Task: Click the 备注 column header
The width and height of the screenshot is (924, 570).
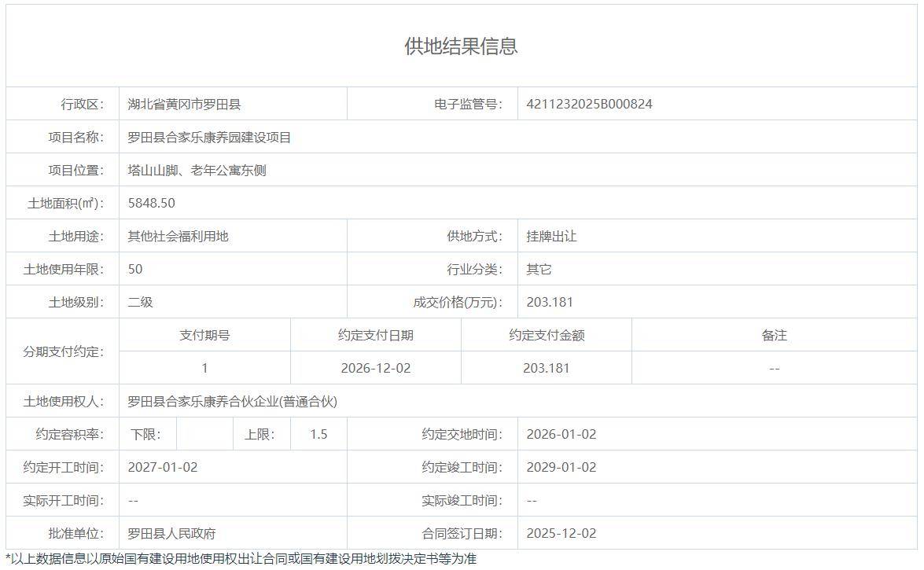Action: pos(774,335)
